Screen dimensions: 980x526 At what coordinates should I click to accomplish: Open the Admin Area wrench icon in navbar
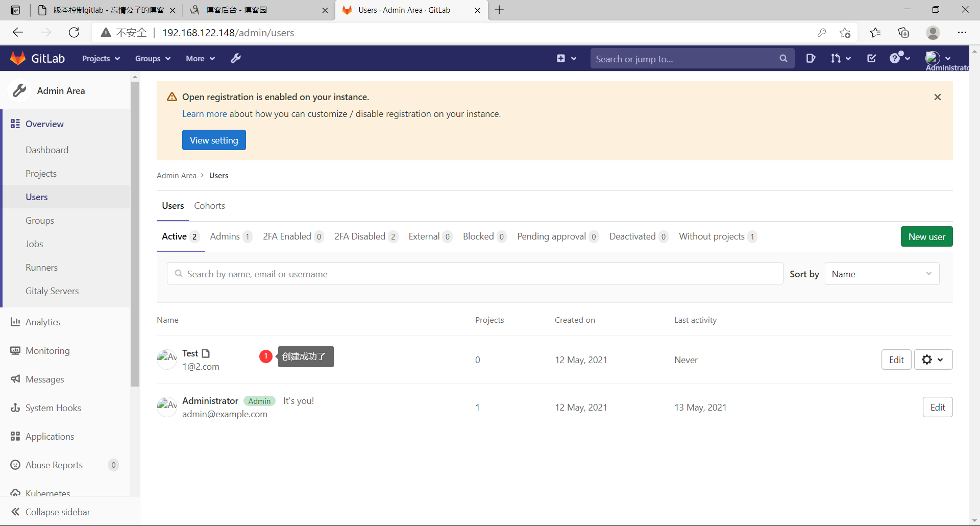click(x=236, y=58)
